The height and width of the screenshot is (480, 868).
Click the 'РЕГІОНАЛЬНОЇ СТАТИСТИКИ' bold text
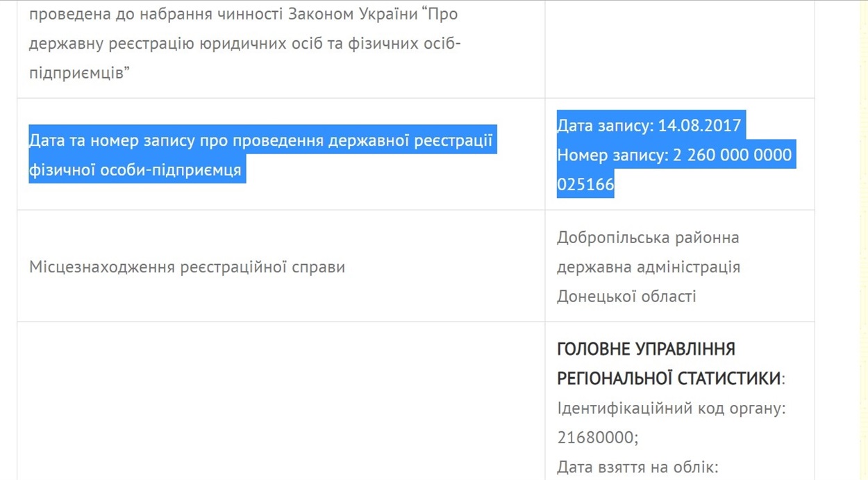669,379
